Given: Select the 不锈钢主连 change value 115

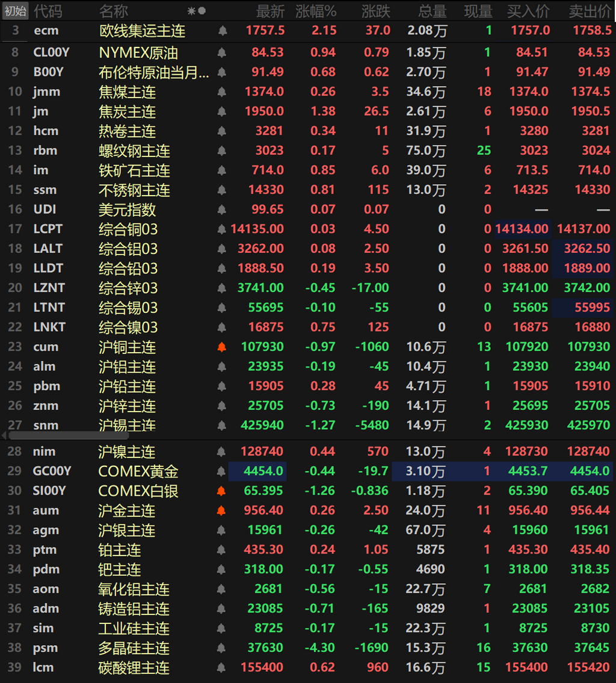Looking at the screenshot, I should click(x=378, y=190).
